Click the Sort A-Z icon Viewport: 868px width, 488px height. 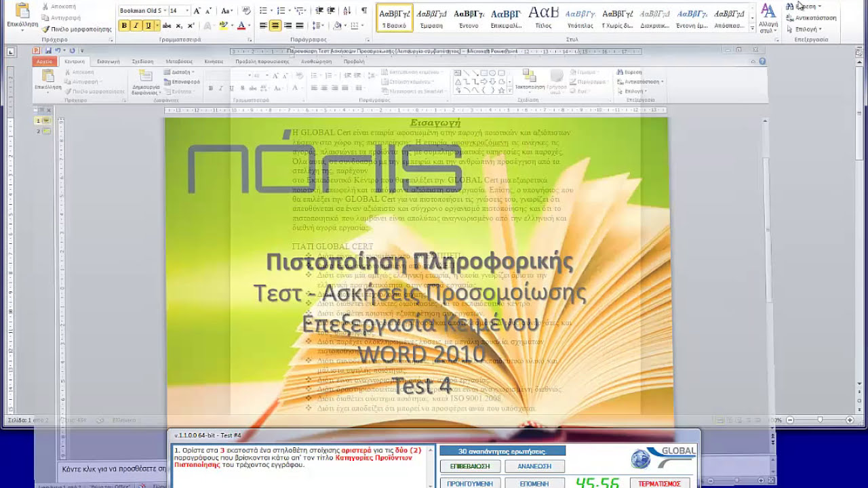tap(348, 11)
